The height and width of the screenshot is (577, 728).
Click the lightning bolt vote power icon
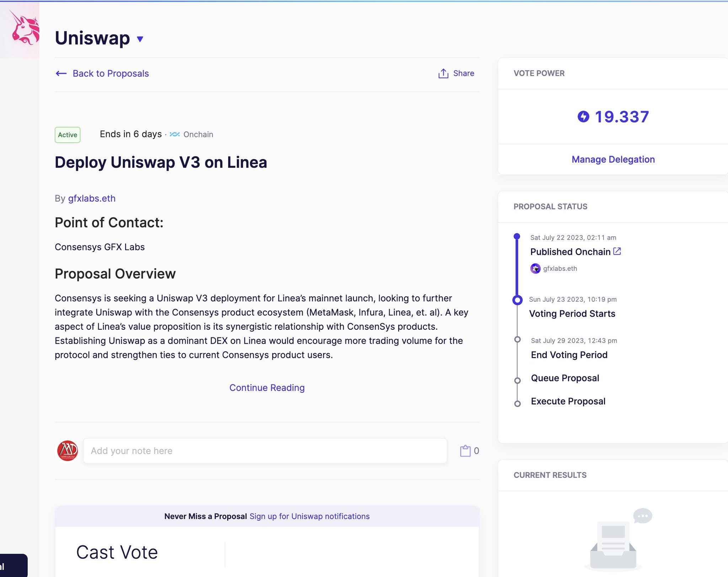tap(583, 117)
